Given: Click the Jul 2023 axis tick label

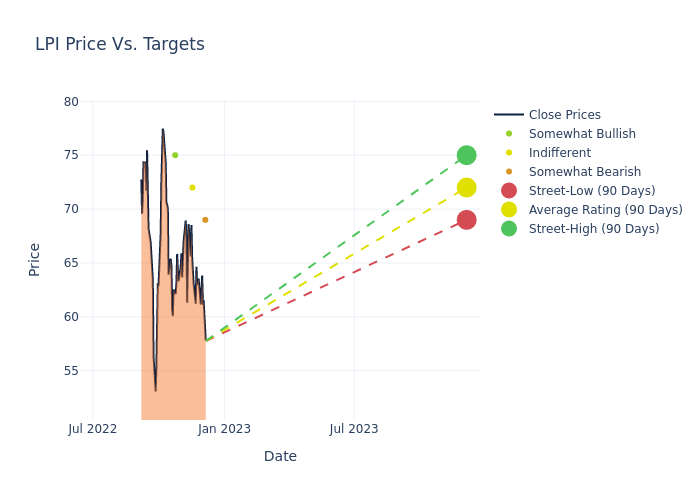Looking at the screenshot, I should (x=354, y=429).
